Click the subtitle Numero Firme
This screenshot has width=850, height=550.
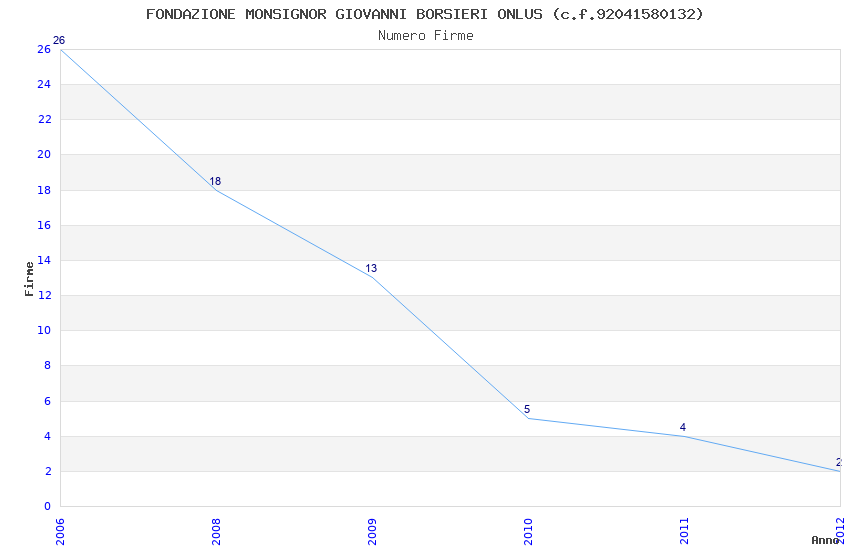coord(426,36)
